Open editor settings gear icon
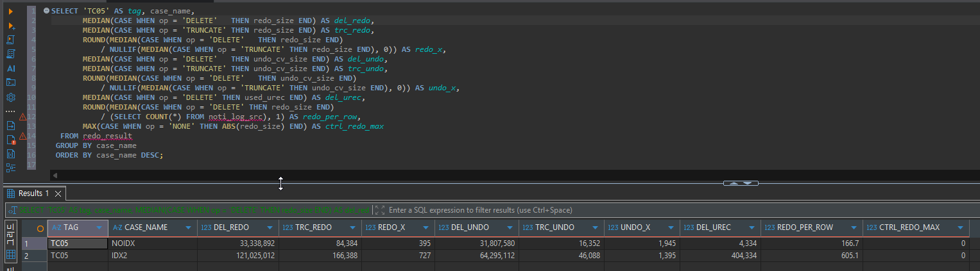 (10, 97)
